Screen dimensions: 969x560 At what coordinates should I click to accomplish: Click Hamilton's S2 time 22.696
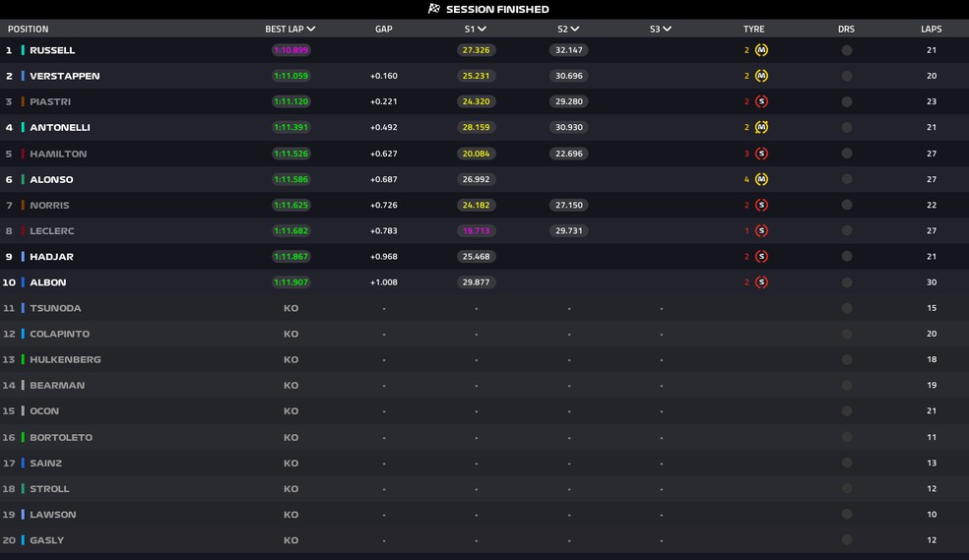(x=568, y=154)
